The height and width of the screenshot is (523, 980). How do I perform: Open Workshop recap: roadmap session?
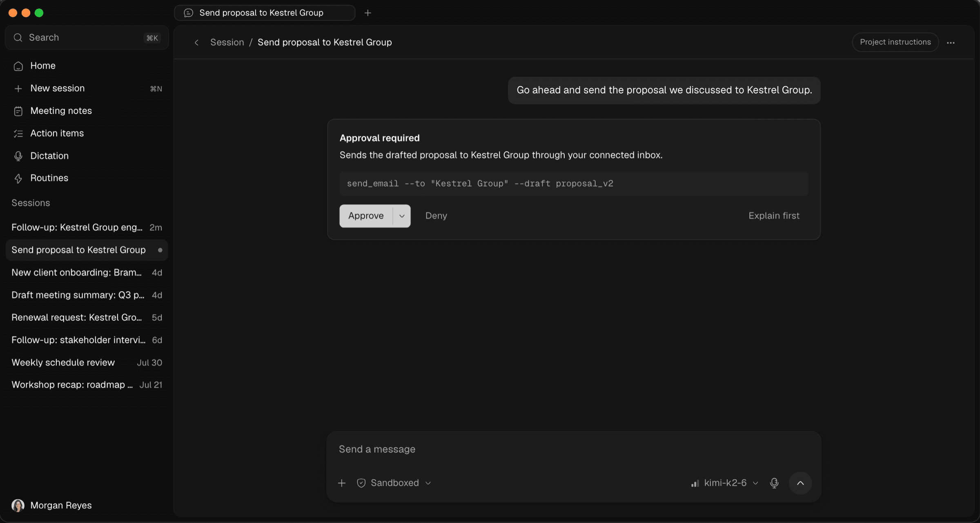(87, 385)
